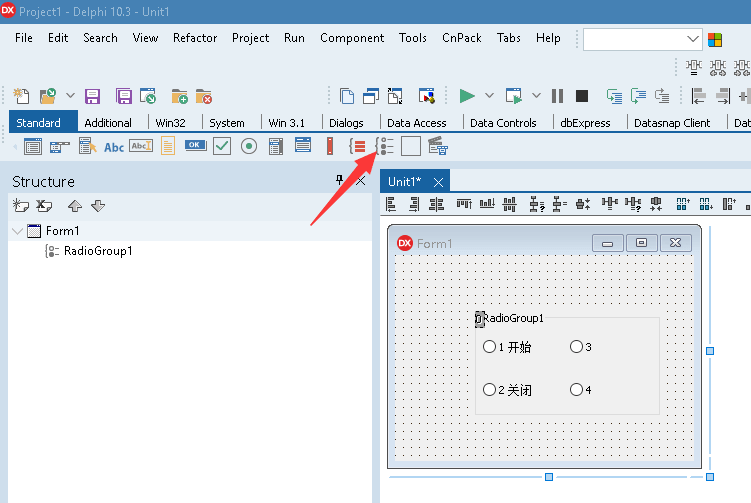Click the green Run play button

click(x=467, y=96)
